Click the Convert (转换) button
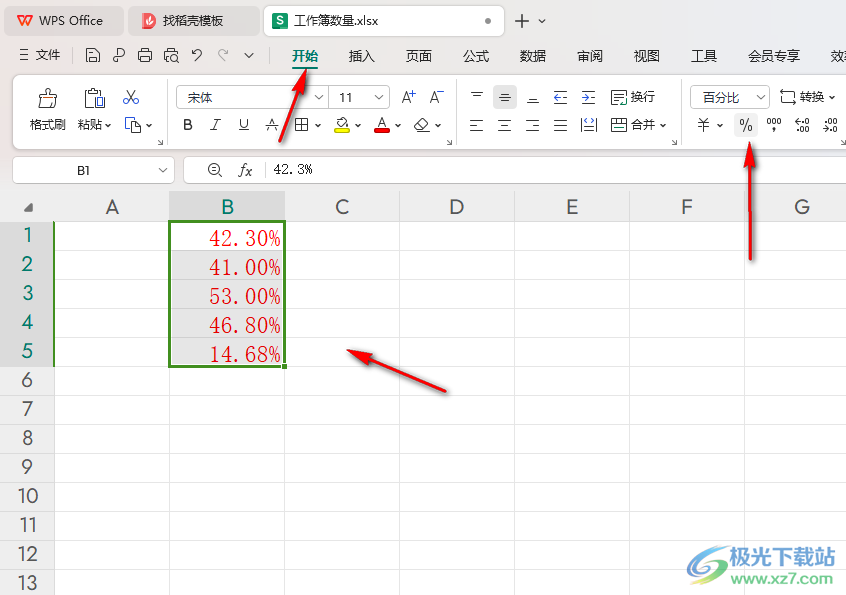The height and width of the screenshot is (595, 846). point(807,97)
